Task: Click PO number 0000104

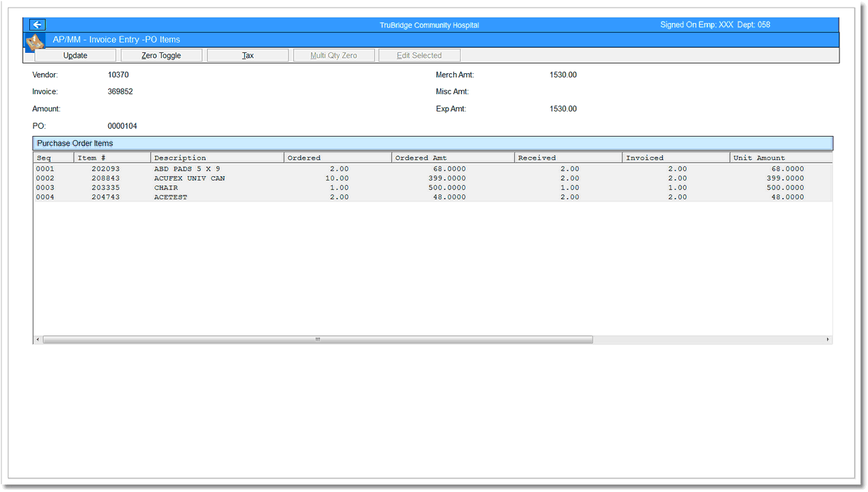Action: [122, 126]
